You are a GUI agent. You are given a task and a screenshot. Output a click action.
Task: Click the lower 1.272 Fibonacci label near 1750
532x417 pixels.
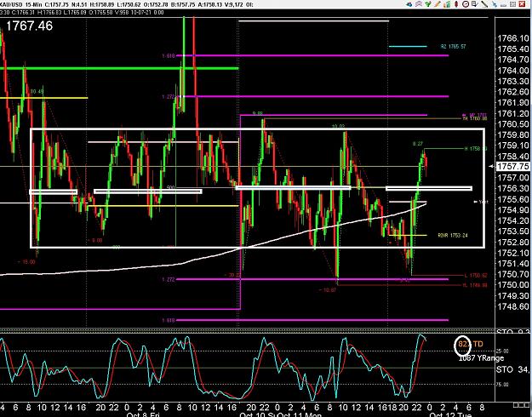point(169,280)
